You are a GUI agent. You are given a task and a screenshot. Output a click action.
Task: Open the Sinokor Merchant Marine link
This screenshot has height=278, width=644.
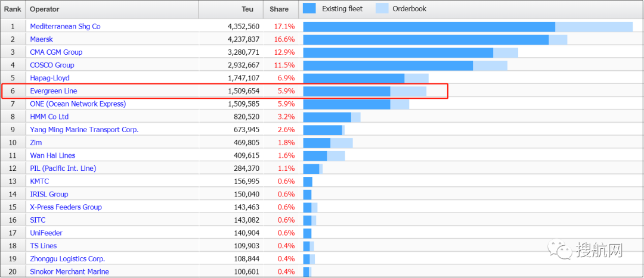click(69, 272)
